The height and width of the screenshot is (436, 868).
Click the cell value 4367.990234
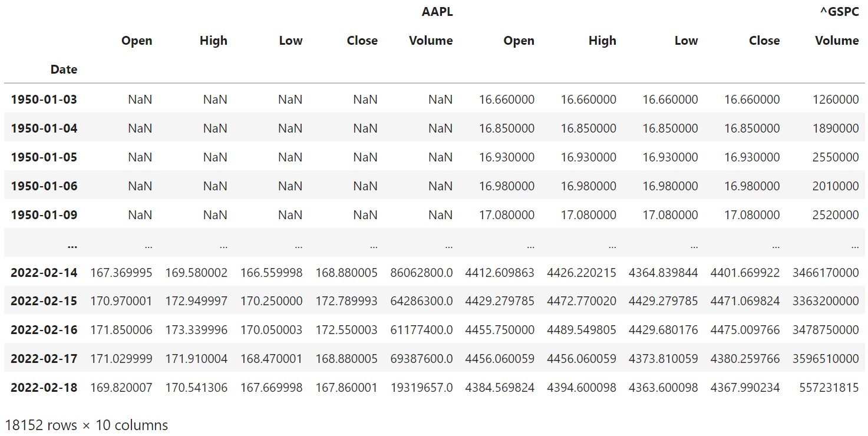click(x=745, y=388)
